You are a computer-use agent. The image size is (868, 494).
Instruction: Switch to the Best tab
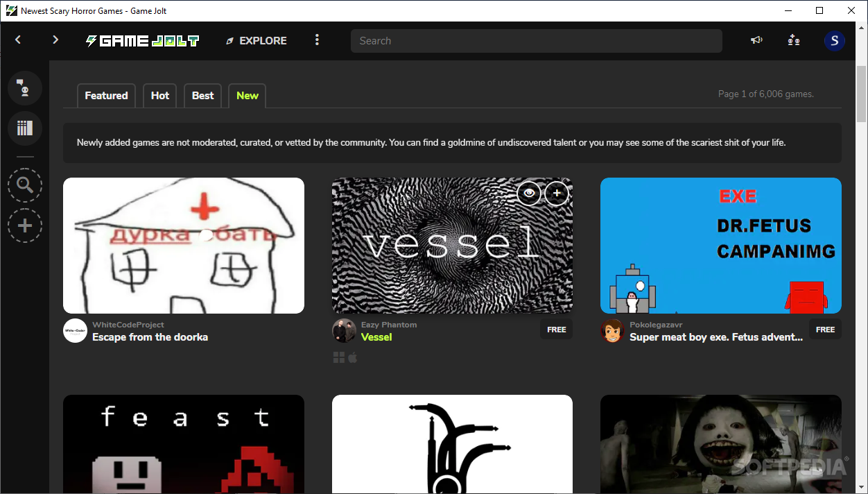202,96
